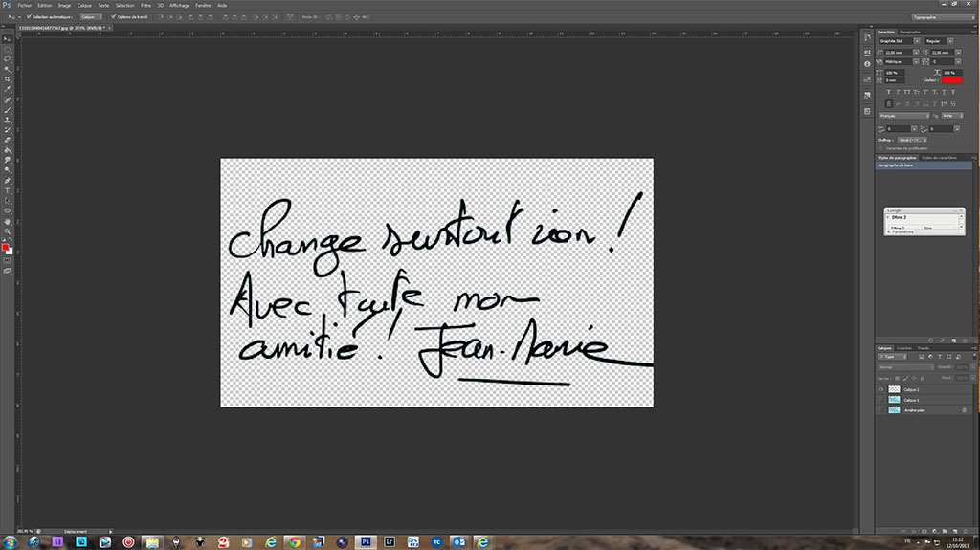Image resolution: width=980 pixels, height=550 pixels.
Task: Toggle layer filter switch in Calques panel
Action: (974, 357)
